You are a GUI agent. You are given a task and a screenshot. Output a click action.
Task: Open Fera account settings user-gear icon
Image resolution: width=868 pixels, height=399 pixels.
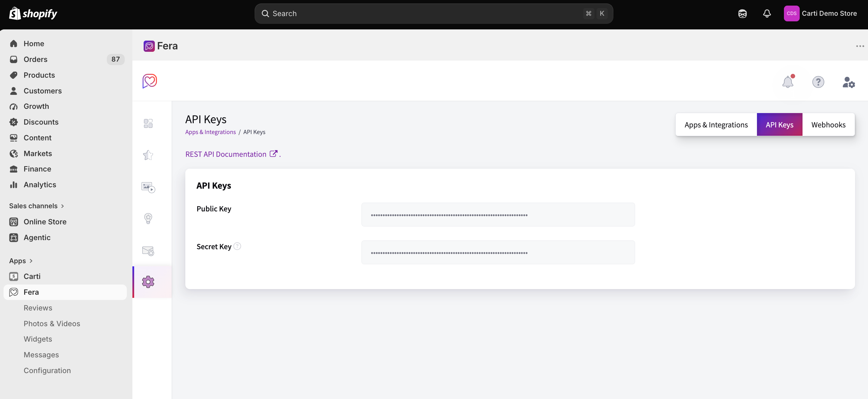tap(848, 82)
